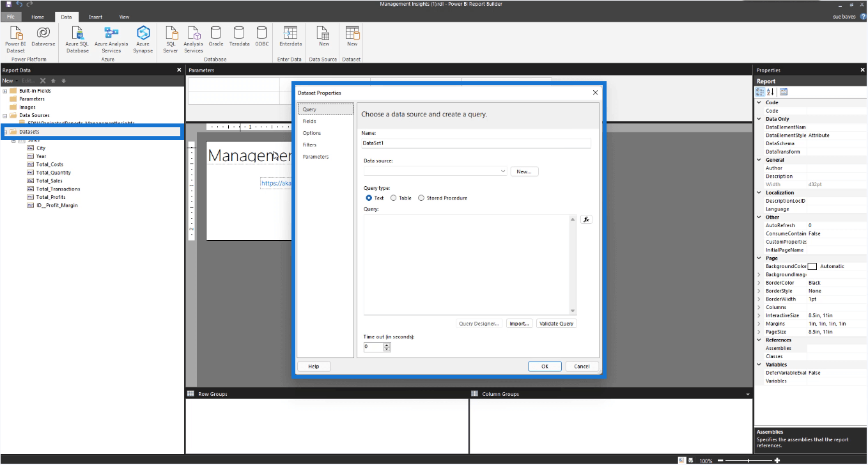The height and width of the screenshot is (465, 868).
Task: Create a New Dataset from ribbon
Action: click(x=352, y=36)
